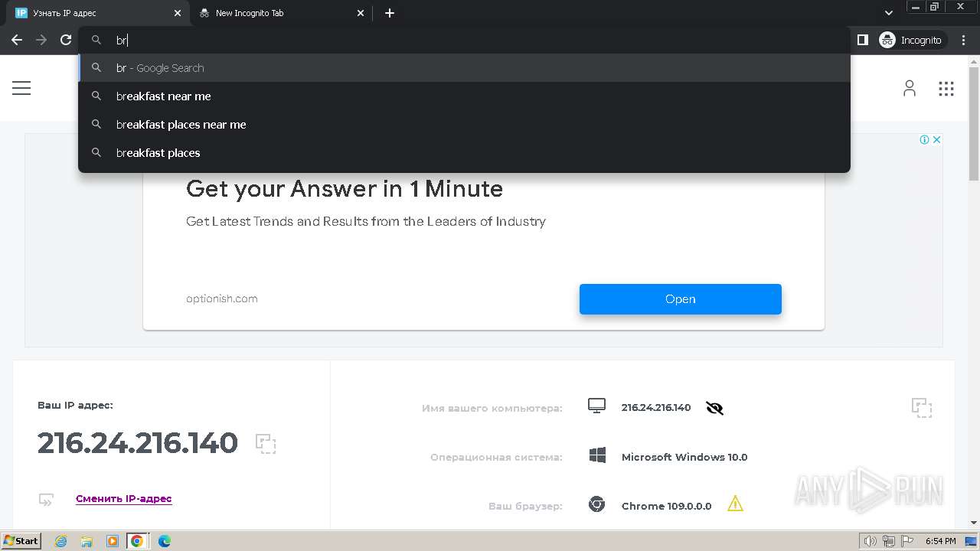Click the Windows icon beside Microsoft Windows 10.0
The width and height of the screenshot is (980, 551).
click(x=597, y=456)
